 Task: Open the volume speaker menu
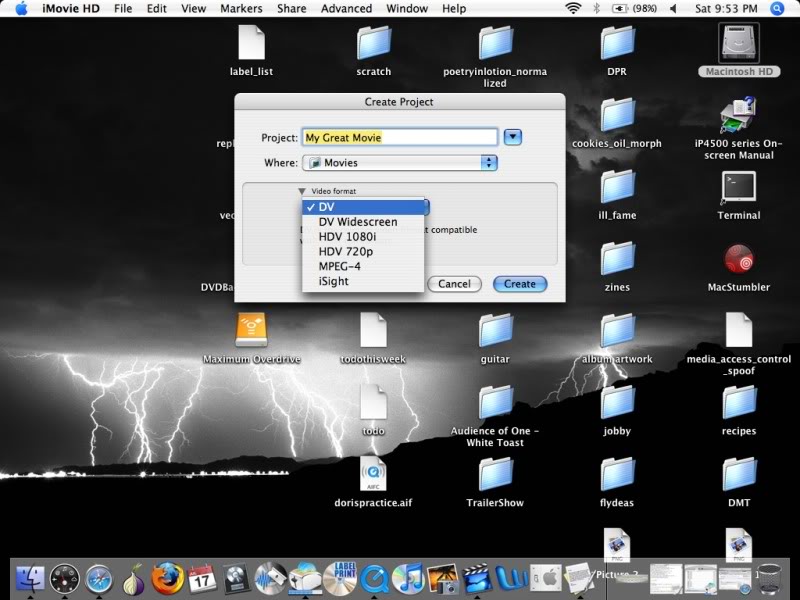673,9
